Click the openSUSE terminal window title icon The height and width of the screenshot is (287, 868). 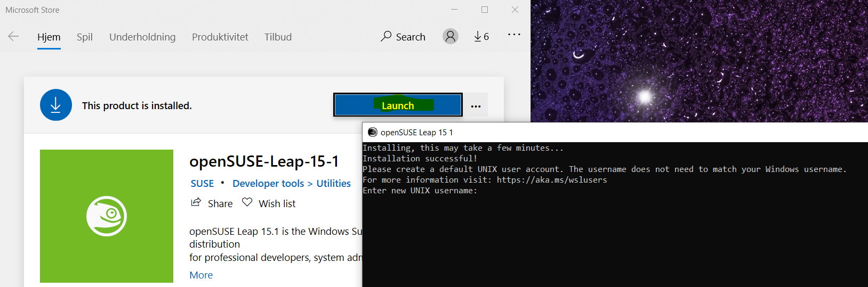(372, 132)
